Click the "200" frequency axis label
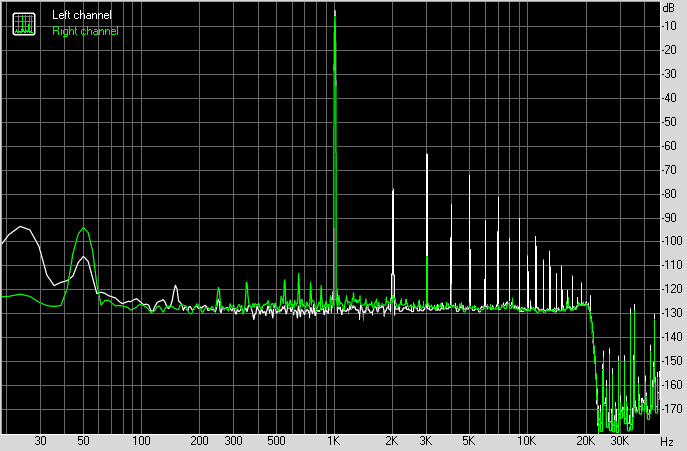The image size is (687, 451). pos(199,440)
